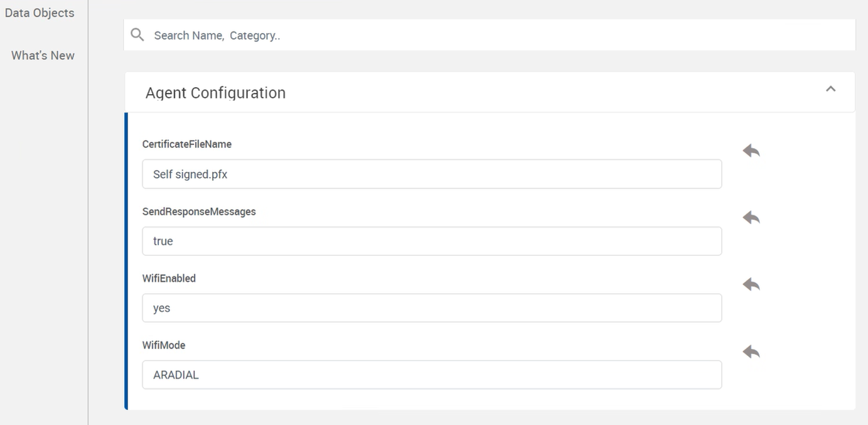Select the SendResponseMessages field containing true
The image size is (868, 425).
[432, 241]
